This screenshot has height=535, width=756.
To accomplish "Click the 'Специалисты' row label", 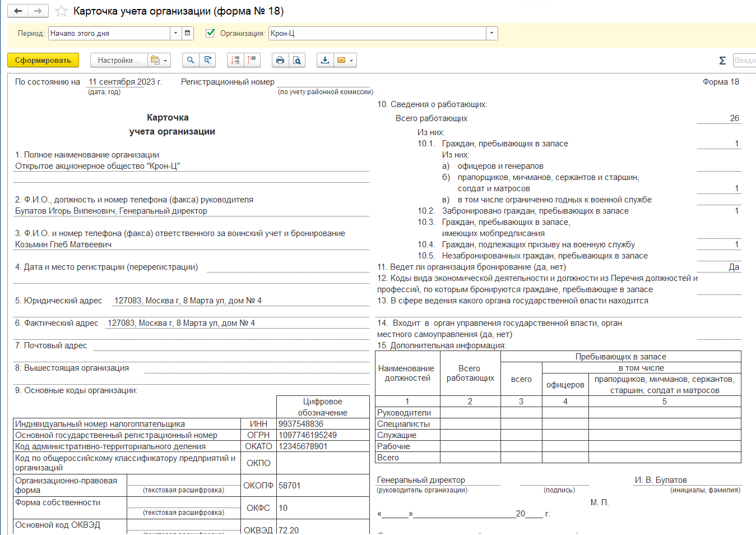I will 403,424.
